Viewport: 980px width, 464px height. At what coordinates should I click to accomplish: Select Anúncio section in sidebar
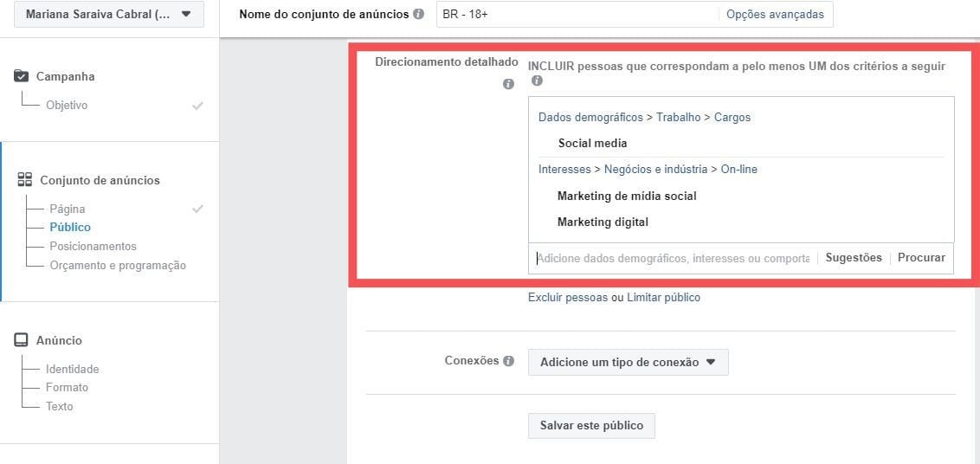tap(59, 340)
